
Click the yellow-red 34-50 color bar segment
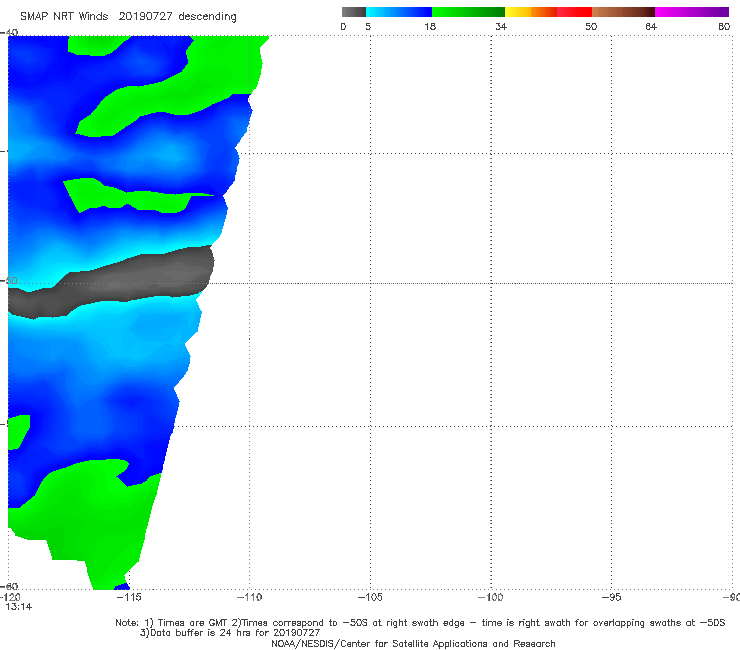pos(548,12)
